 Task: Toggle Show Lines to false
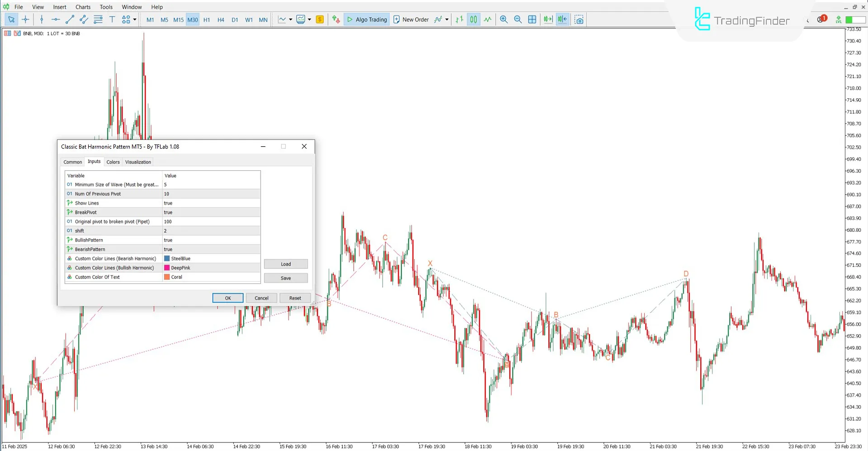click(x=211, y=203)
